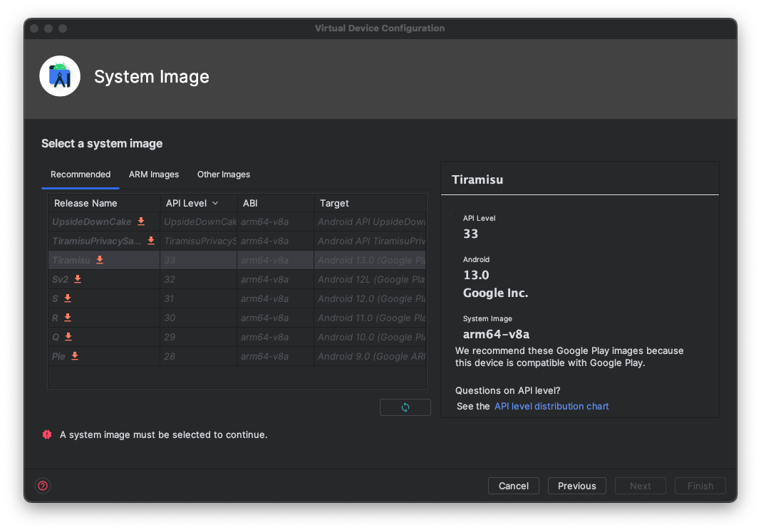Download the UpsideDownCake system image
This screenshot has width=761, height=532.
(x=141, y=221)
